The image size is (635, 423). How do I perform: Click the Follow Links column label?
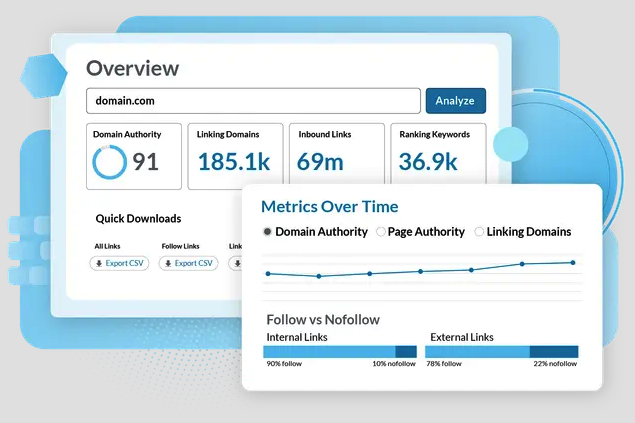pyautogui.click(x=180, y=246)
